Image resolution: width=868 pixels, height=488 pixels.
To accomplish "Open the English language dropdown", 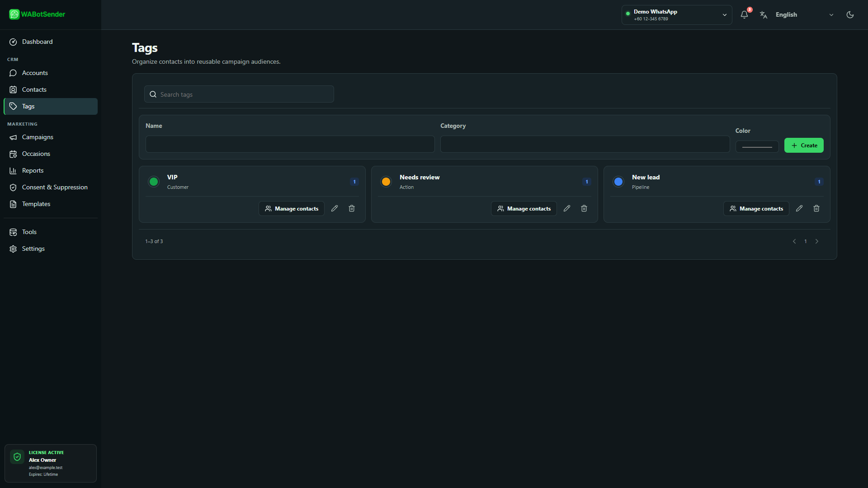I will click(804, 15).
